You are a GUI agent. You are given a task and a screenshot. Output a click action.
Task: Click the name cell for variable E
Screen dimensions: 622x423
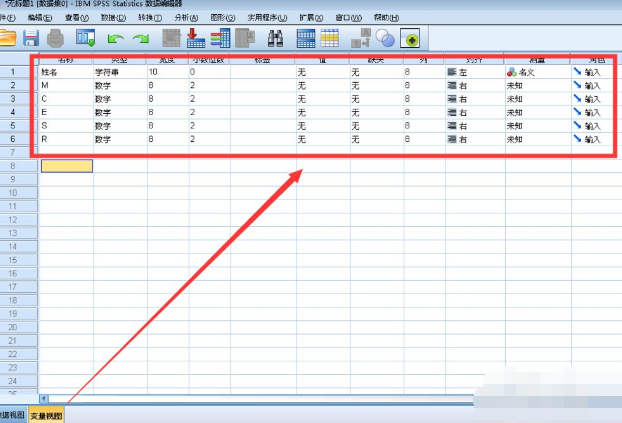point(64,112)
